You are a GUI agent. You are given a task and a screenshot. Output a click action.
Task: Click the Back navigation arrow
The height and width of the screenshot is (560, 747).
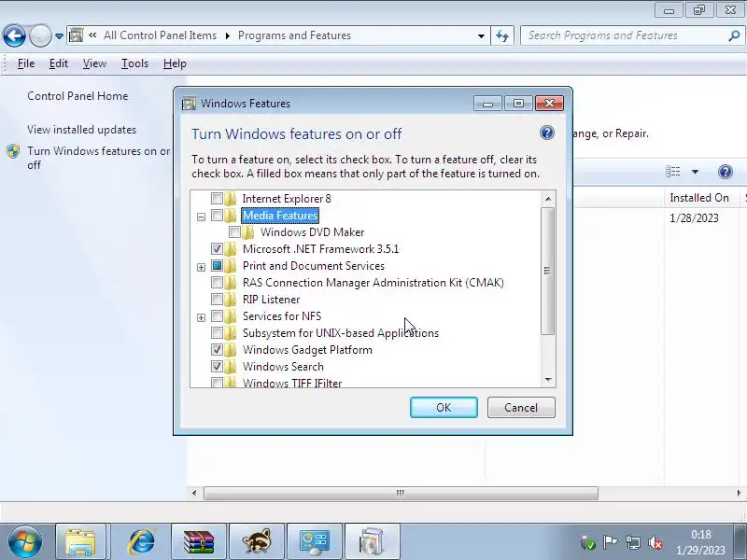click(14, 35)
